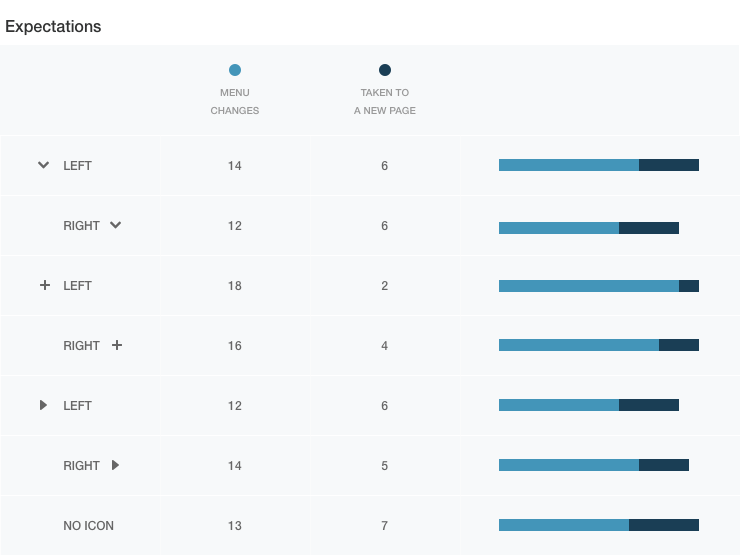Screen dimensions: 740x555
Task: Select the Menu Changes column header
Action: [235, 101]
